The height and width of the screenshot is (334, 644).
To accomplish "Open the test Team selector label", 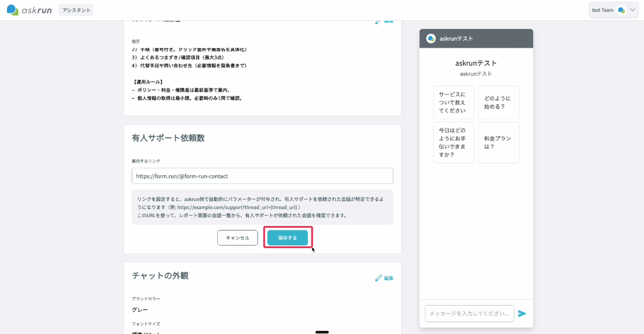I will coord(603,10).
